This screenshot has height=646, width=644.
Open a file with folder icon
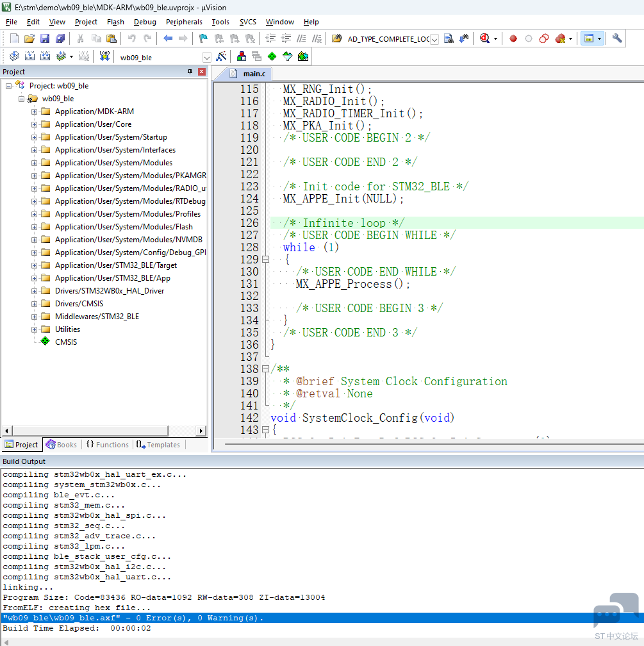click(x=29, y=38)
